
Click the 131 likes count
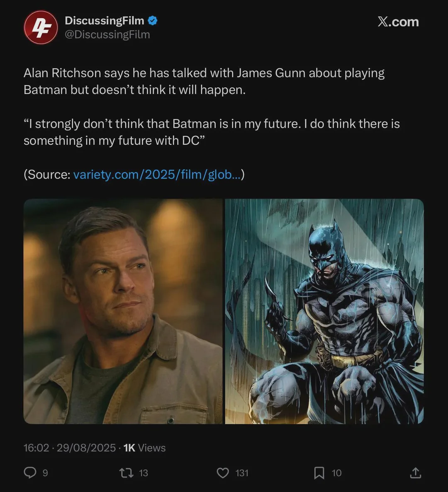pyautogui.click(x=242, y=473)
